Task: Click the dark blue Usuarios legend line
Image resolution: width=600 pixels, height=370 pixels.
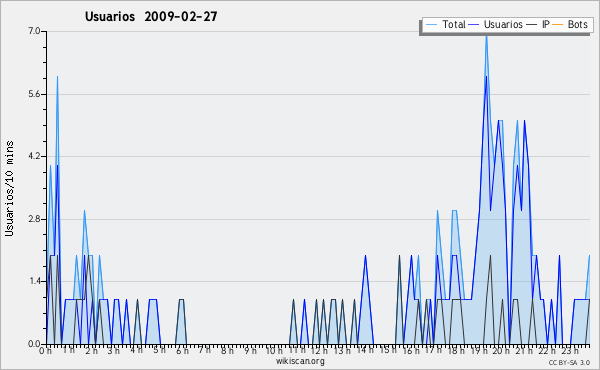Action: tap(474, 25)
